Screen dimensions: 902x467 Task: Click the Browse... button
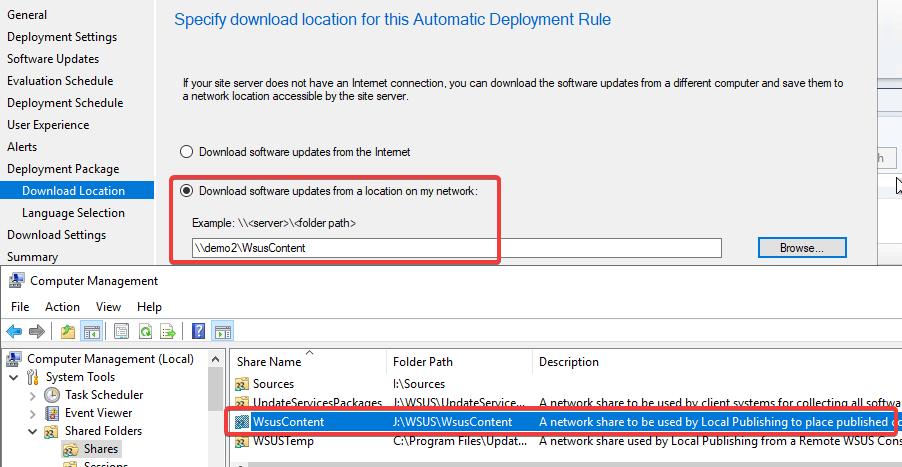point(802,247)
